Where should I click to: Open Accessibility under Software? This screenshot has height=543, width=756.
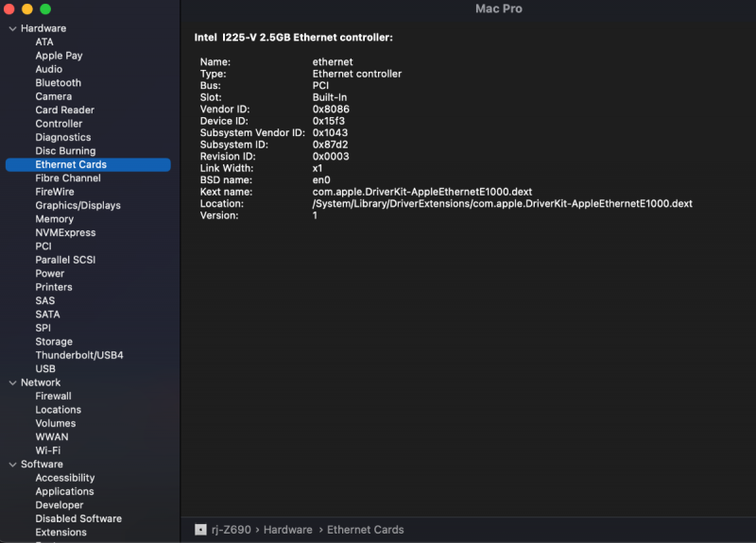click(65, 478)
